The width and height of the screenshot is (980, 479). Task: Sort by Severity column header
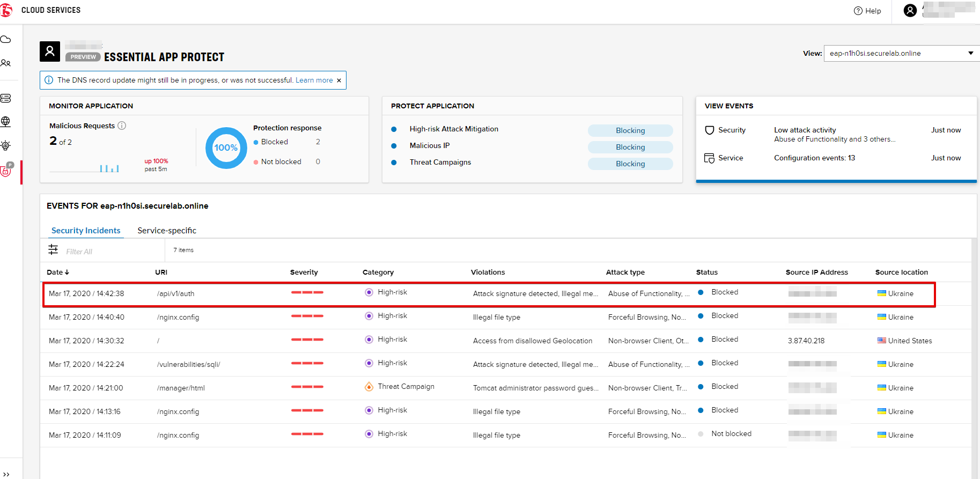click(304, 272)
